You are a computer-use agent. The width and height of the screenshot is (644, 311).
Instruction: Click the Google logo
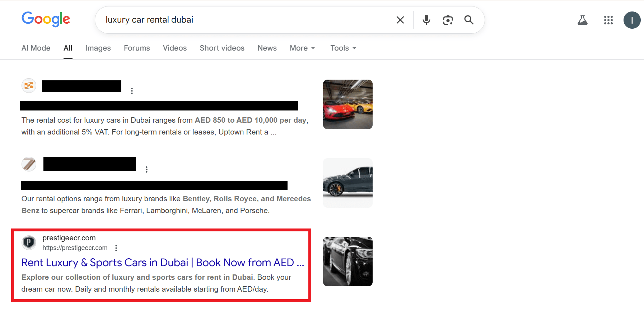pos(46,19)
